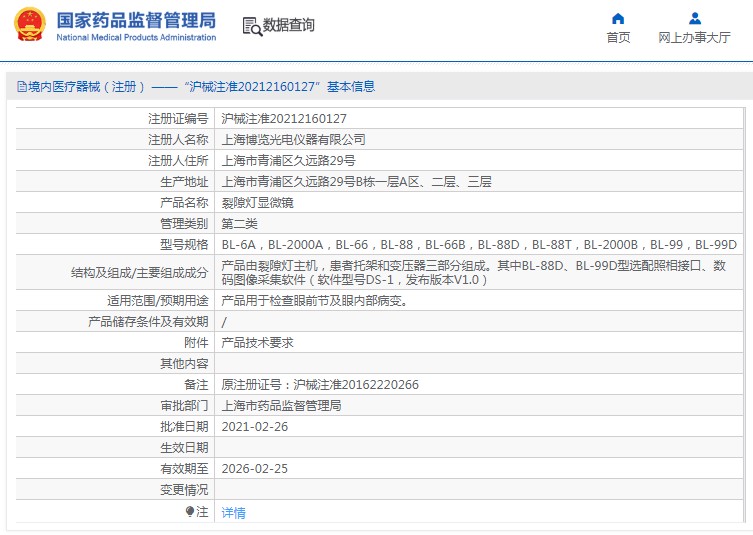The image size is (753, 535).
Task: Open the 详情 details link
Action: pyautogui.click(x=233, y=513)
